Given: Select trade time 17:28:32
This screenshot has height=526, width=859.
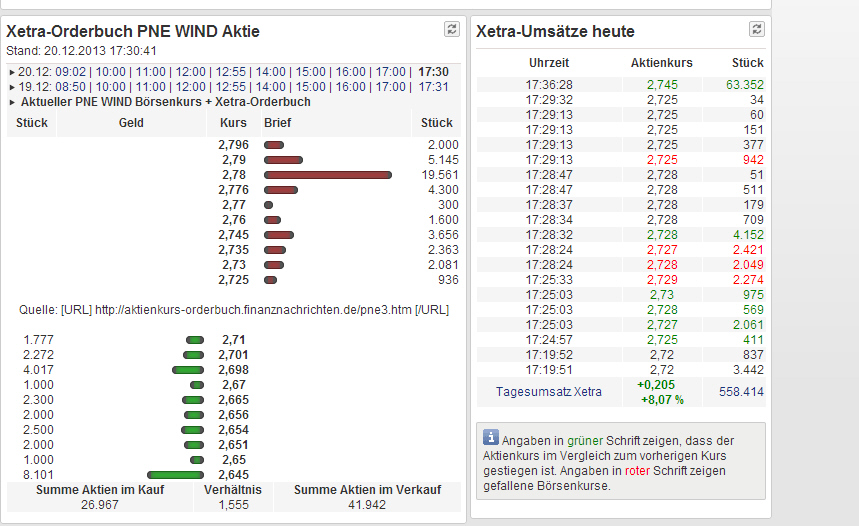Looking at the screenshot, I should [549, 235].
